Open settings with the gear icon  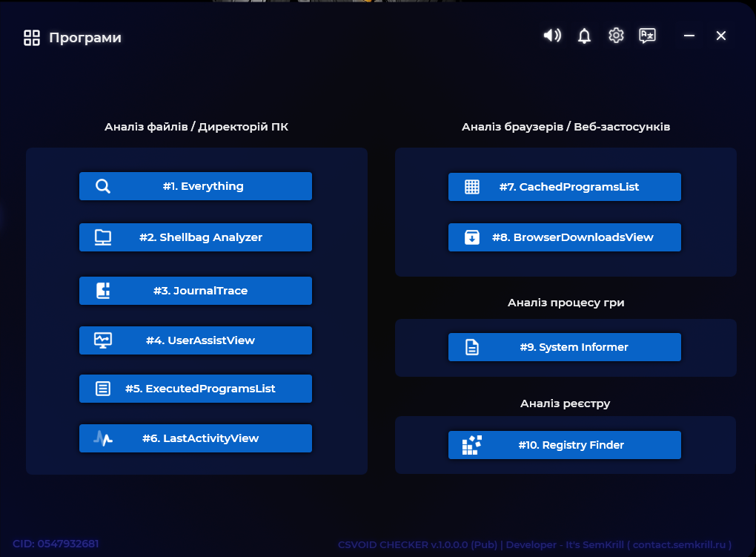pos(616,36)
